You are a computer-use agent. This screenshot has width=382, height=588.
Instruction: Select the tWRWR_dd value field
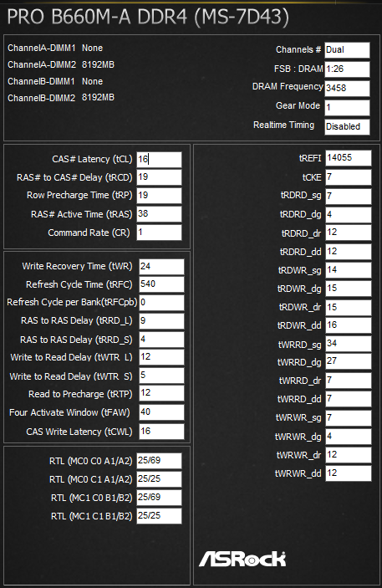pyautogui.click(x=349, y=473)
